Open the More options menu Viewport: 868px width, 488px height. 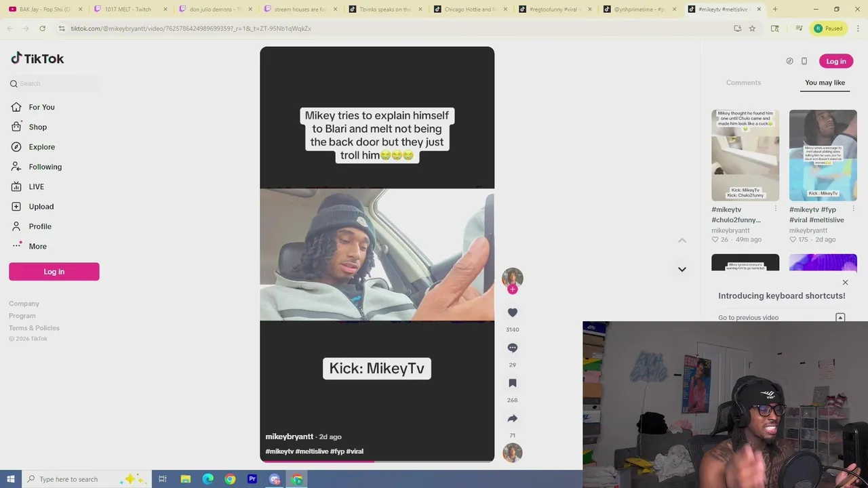pos(38,246)
